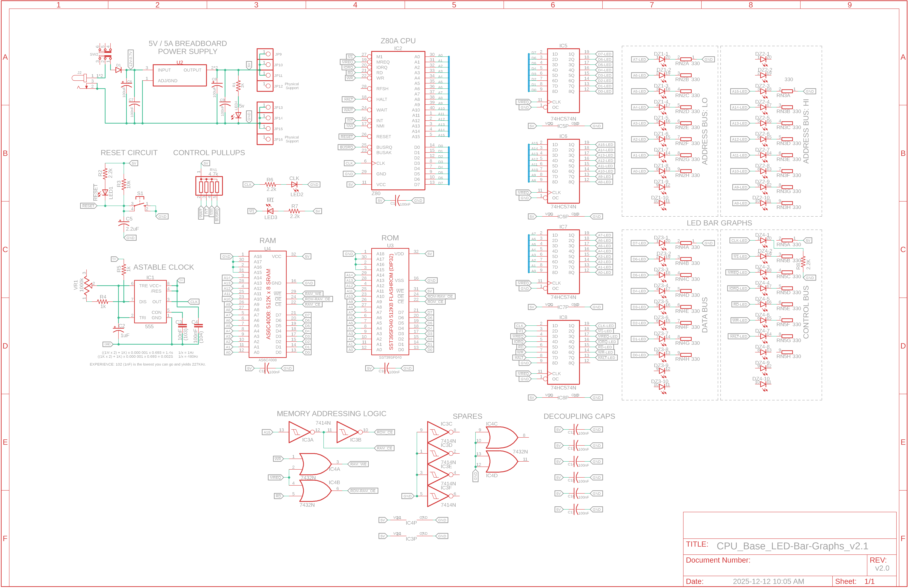The image size is (908, 588).
Task: Click the RESET CIRCUIT heading text
Action: point(129,153)
